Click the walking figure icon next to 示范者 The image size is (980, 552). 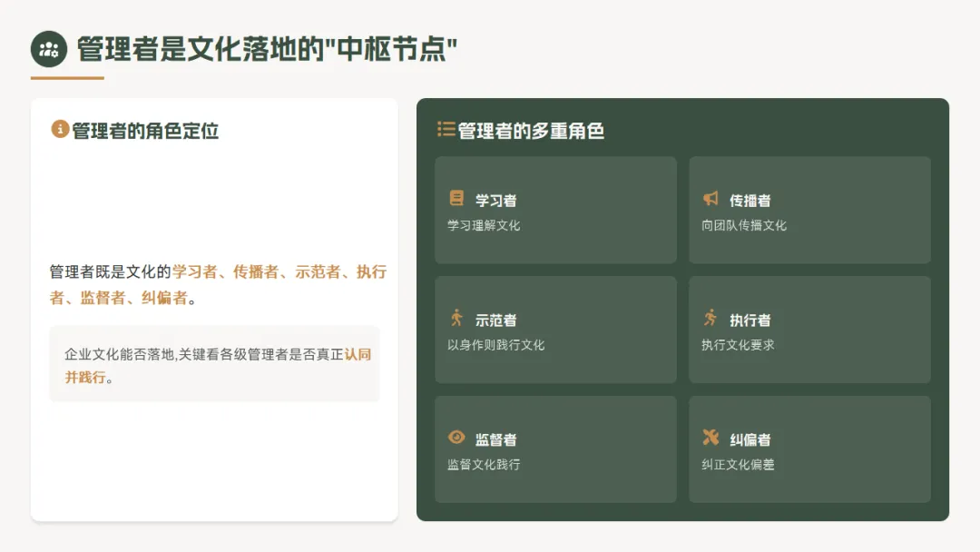coord(456,318)
